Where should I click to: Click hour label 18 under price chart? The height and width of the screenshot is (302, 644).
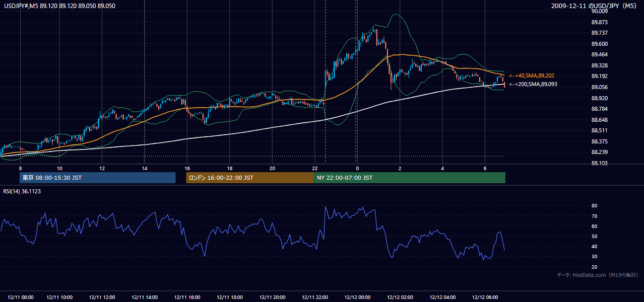[x=229, y=168]
